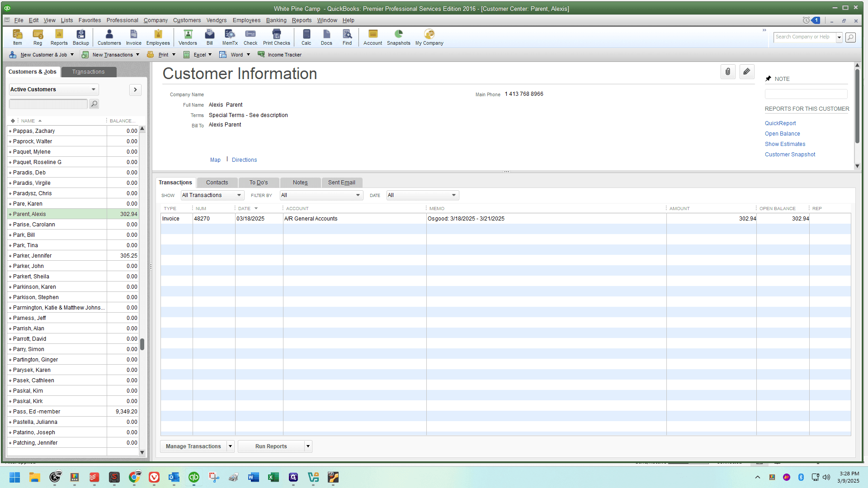868x488 pixels.
Task: Click the attach file paperclip icon
Action: [x=728, y=71]
